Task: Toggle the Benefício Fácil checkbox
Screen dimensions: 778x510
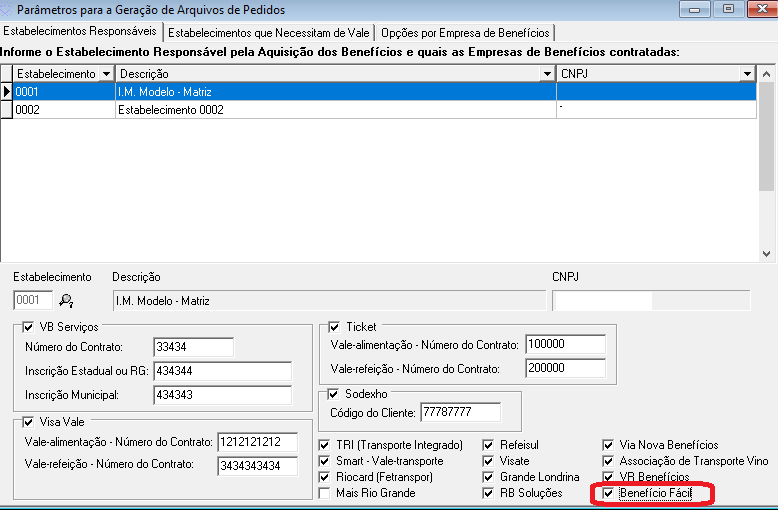Action: [609, 493]
